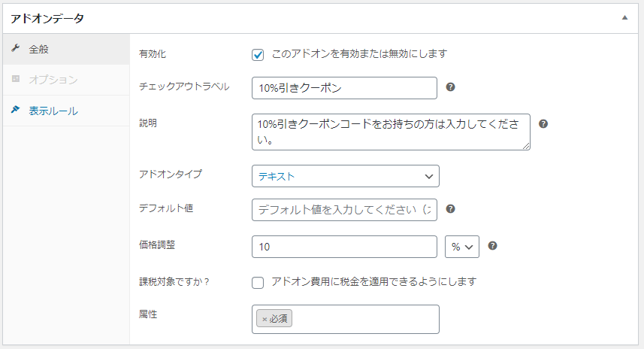Click the チェックアウトラベル input field
Image resolution: width=644 pixels, height=349 pixels.
pos(344,88)
